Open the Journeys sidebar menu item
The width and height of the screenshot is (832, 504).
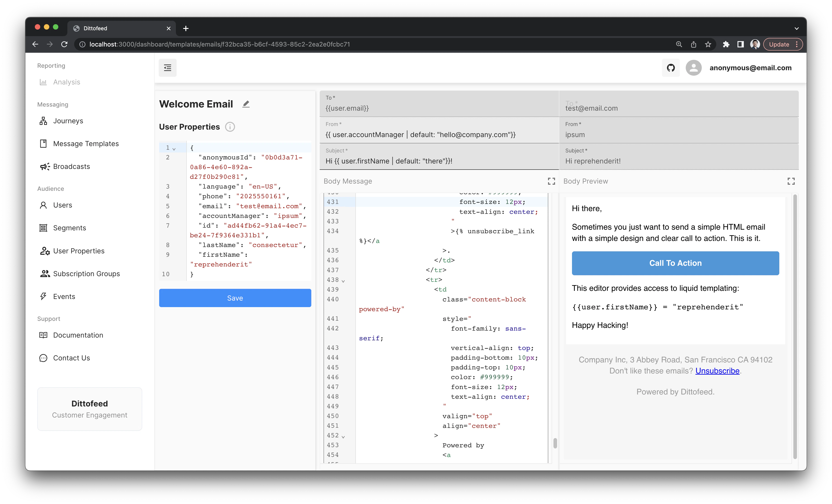pos(68,121)
